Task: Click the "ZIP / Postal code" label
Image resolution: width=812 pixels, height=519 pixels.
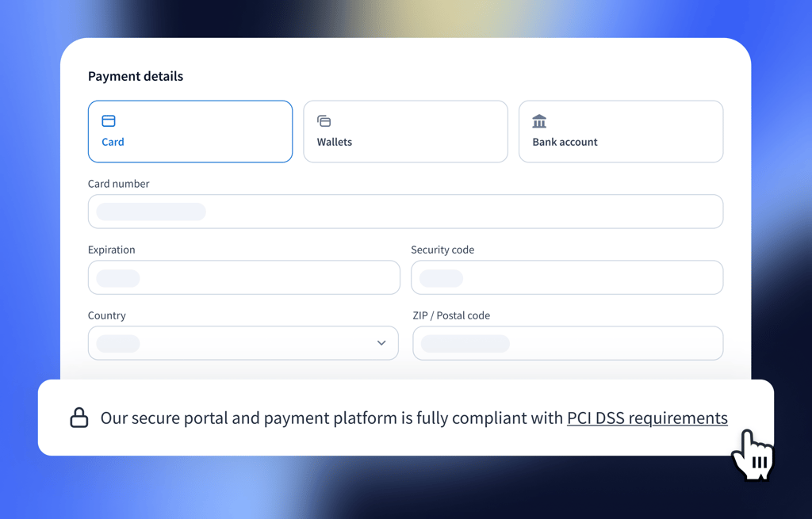Action: [451, 315]
